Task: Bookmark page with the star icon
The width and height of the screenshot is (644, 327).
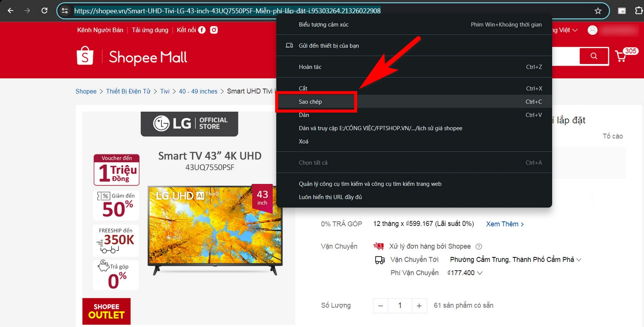Action: click(598, 11)
